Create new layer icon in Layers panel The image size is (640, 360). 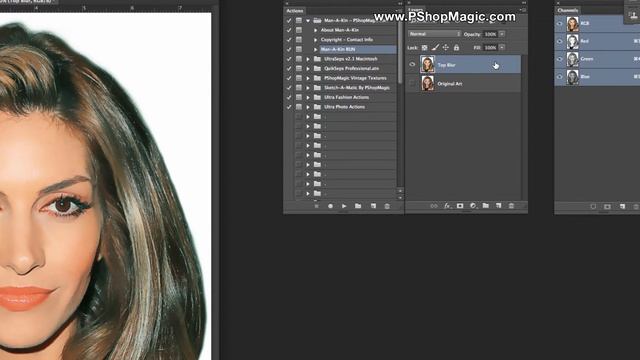[x=498, y=206]
